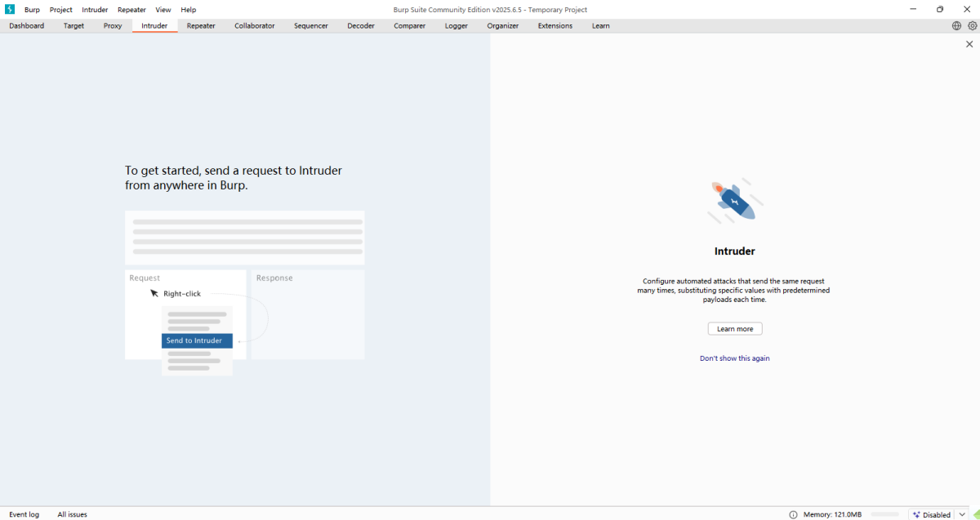Viewport: 980px width, 520px height.
Task: Switch to the Proxy tab
Action: coord(113,26)
